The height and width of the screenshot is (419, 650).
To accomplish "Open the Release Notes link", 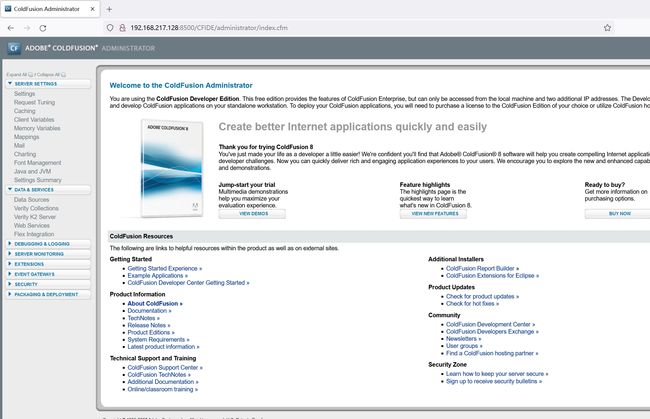I will click(x=149, y=325).
